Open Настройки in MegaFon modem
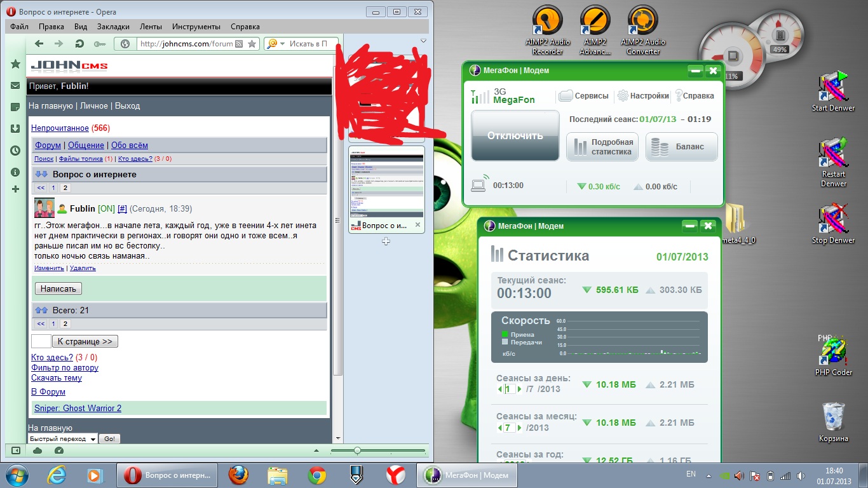The image size is (868, 488). click(x=642, y=96)
